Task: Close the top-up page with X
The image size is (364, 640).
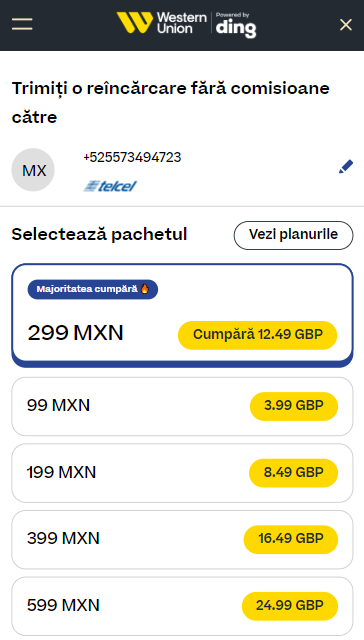Action: [x=346, y=25]
